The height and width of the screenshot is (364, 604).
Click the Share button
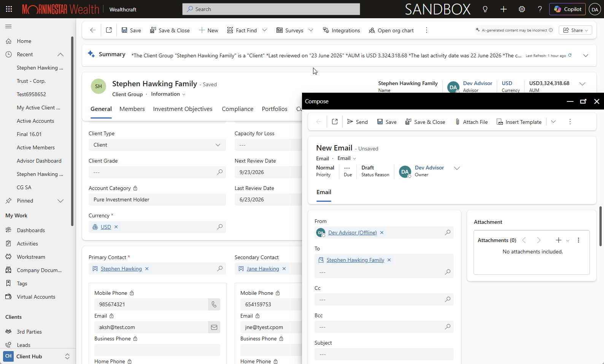click(575, 30)
